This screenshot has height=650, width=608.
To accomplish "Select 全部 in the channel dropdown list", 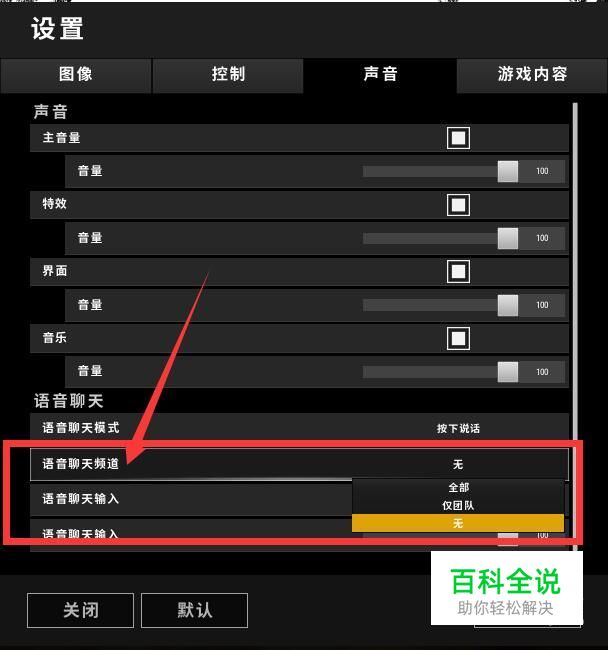I will (x=458, y=488).
